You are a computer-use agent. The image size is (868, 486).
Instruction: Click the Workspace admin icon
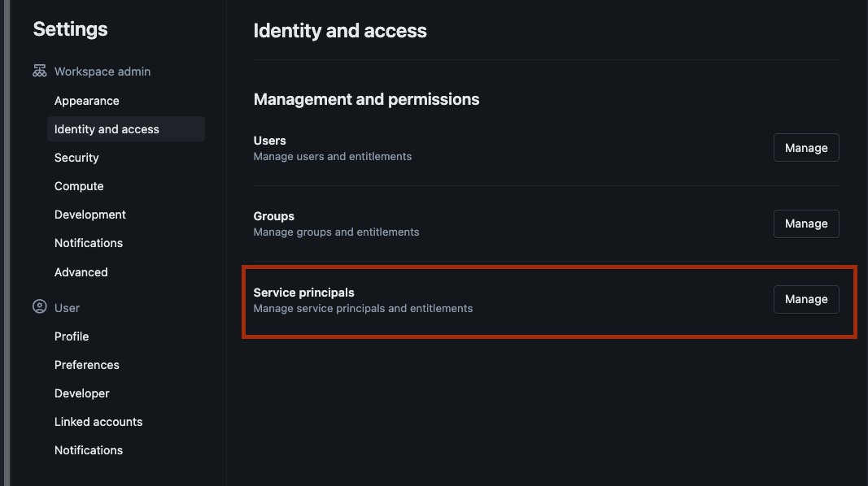pos(39,72)
